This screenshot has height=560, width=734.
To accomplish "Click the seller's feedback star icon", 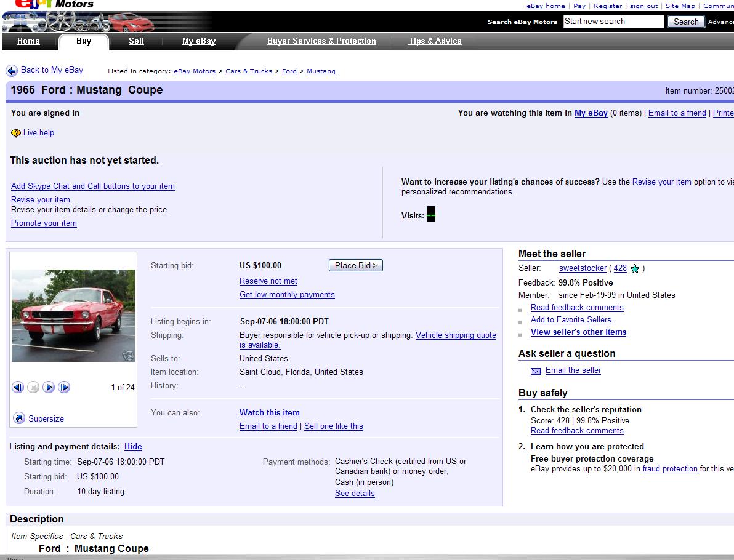I will click(x=635, y=269).
